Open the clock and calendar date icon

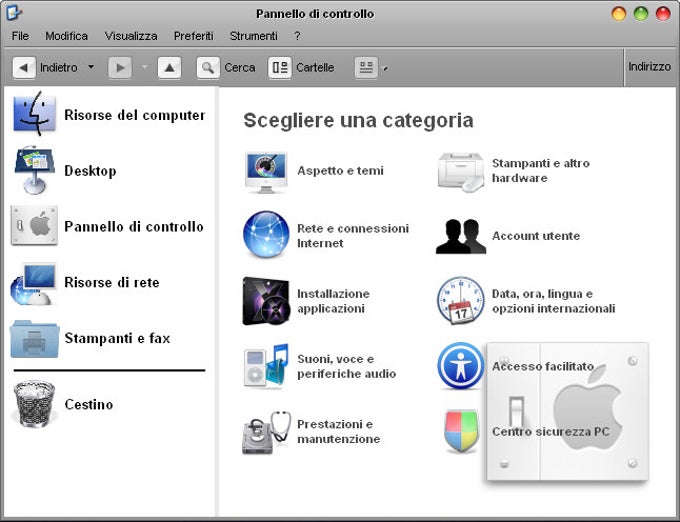[x=461, y=301]
